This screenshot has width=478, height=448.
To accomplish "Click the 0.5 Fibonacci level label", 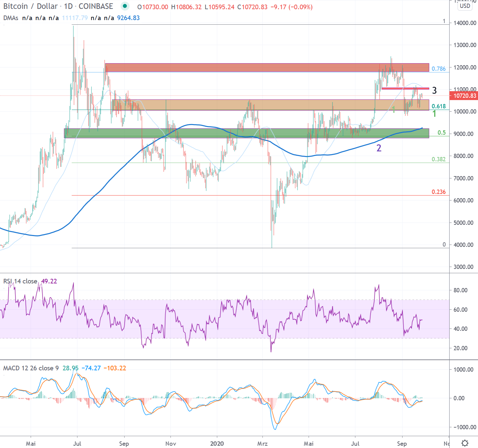I will (x=441, y=133).
